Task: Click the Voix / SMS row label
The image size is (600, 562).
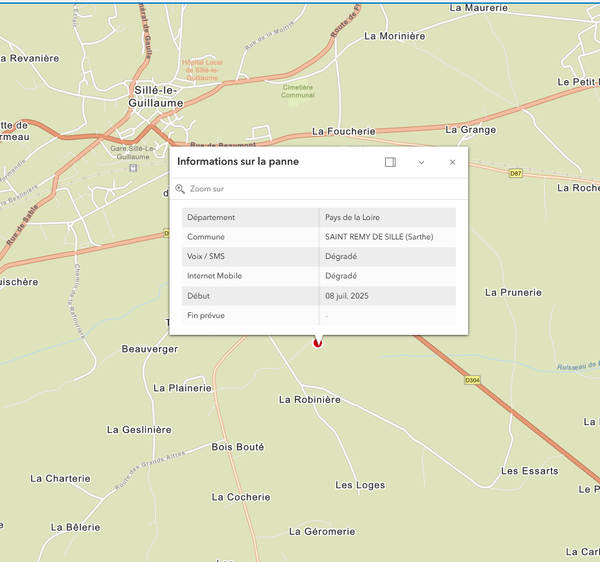Action: coord(206,256)
